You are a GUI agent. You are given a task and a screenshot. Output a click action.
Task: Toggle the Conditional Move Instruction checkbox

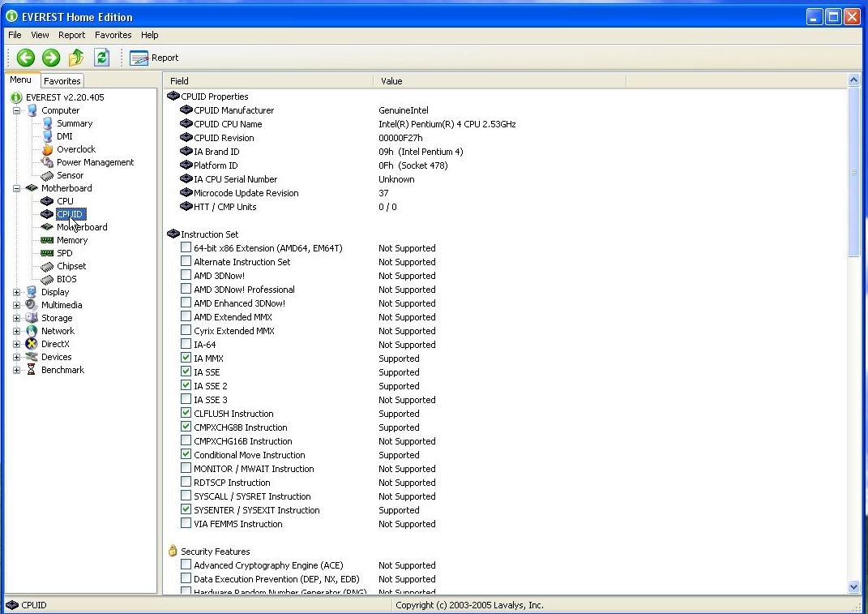coord(186,454)
